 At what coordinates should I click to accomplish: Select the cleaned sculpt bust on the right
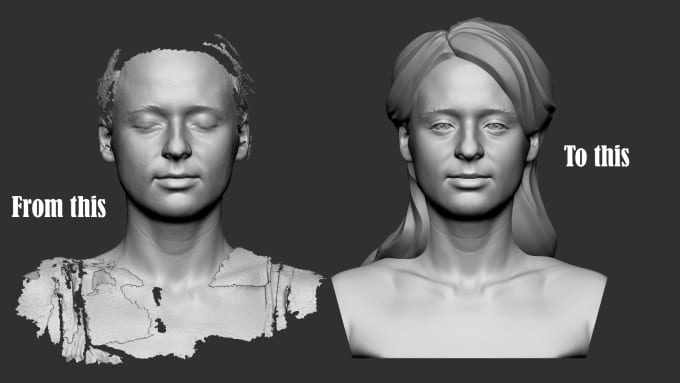(469, 188)
